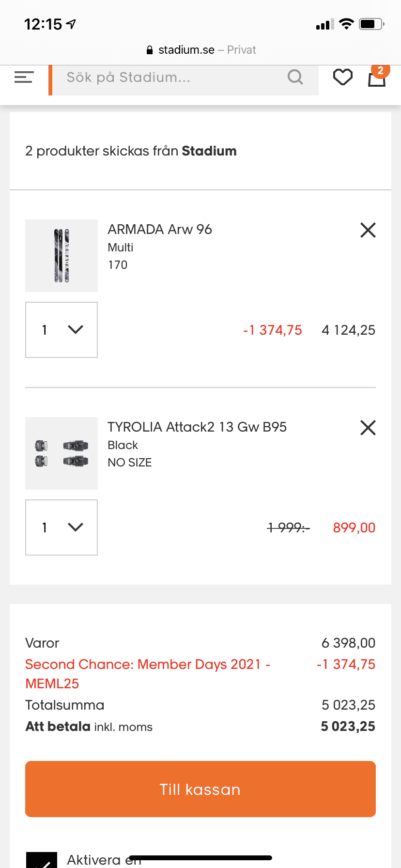Focus the Sök på Stadium search field
Screen dimensions: 401x868
pos(170,77)
